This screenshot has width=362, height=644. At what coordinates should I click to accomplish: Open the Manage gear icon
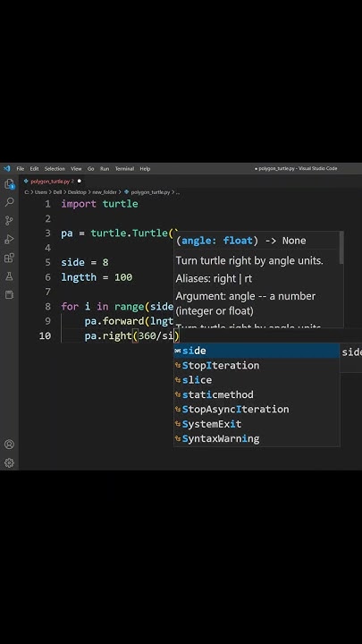tap(9, 463)
